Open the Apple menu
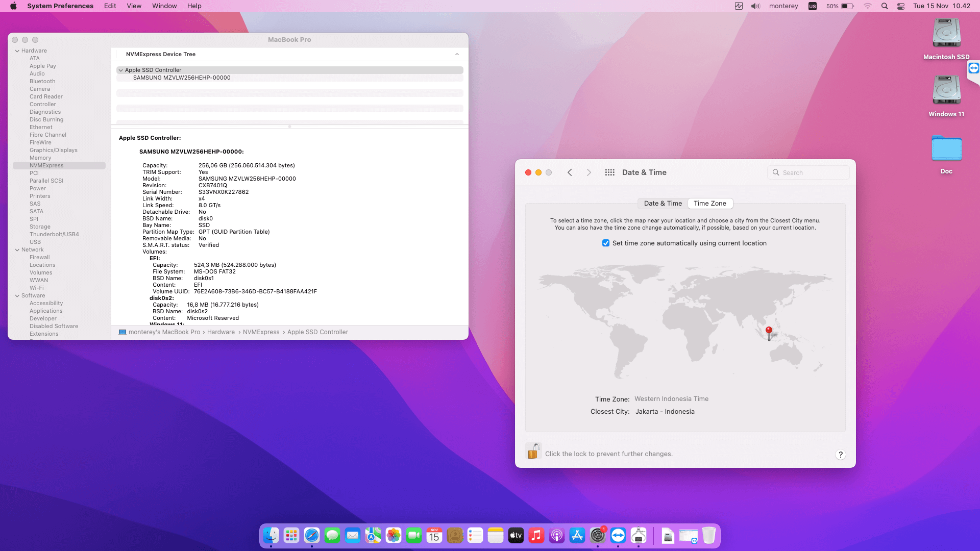 click(x=14, y=6)
